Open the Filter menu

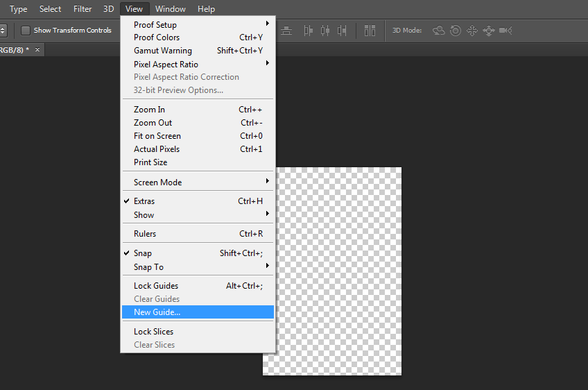[x=83, y=9]
